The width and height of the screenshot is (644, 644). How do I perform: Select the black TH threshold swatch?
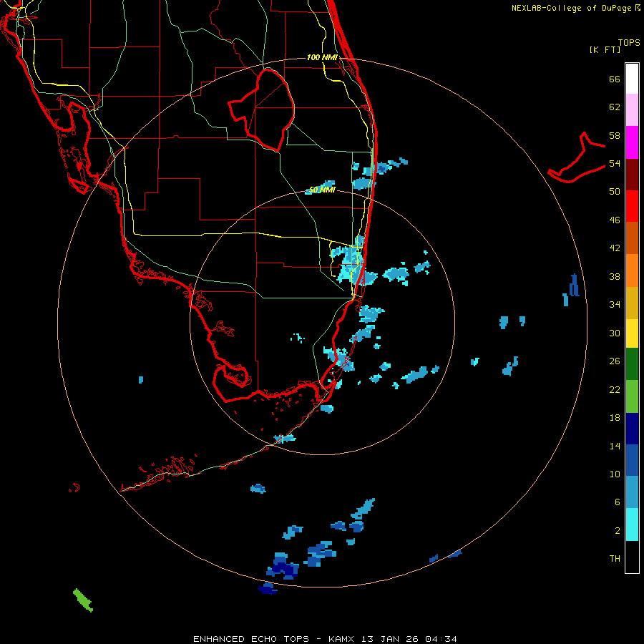(x=632, y=557)
